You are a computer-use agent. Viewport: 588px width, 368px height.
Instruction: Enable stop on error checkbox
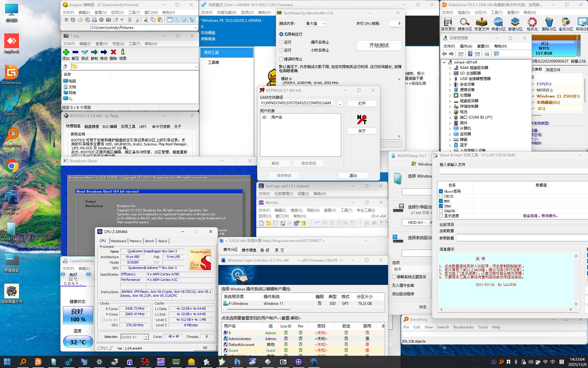click(x=281, y=59)
